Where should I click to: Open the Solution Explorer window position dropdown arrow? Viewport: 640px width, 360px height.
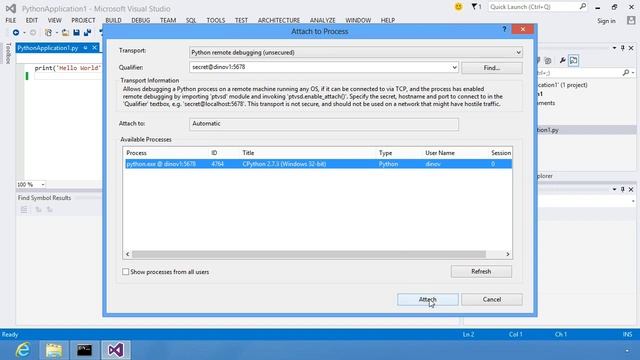[x=614, y=48]
